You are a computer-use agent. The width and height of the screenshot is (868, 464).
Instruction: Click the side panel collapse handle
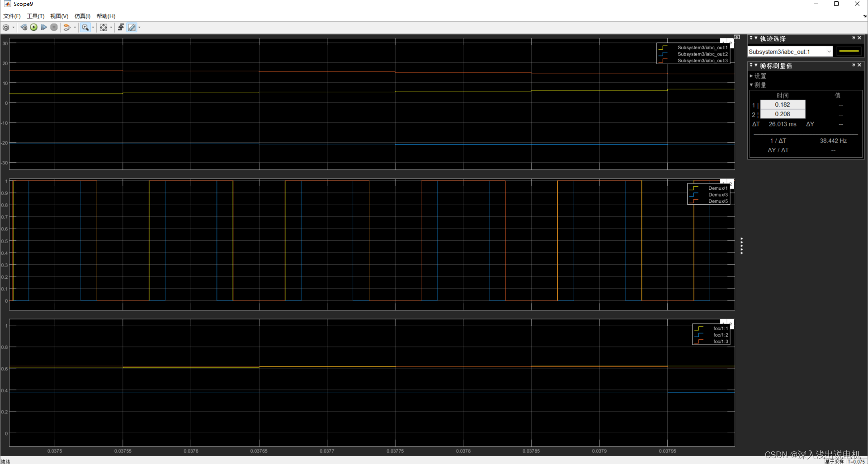(x=741, y=246)
